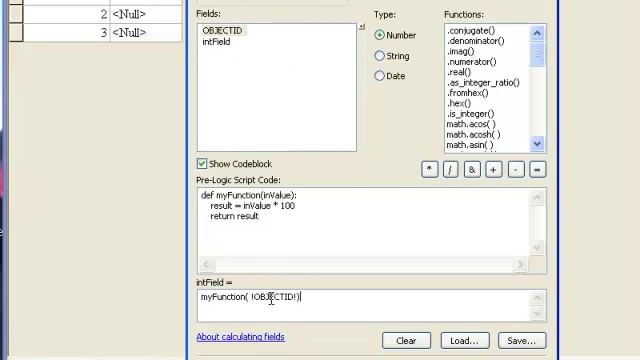Select intField in the Fields list

[x=216, y=42]
